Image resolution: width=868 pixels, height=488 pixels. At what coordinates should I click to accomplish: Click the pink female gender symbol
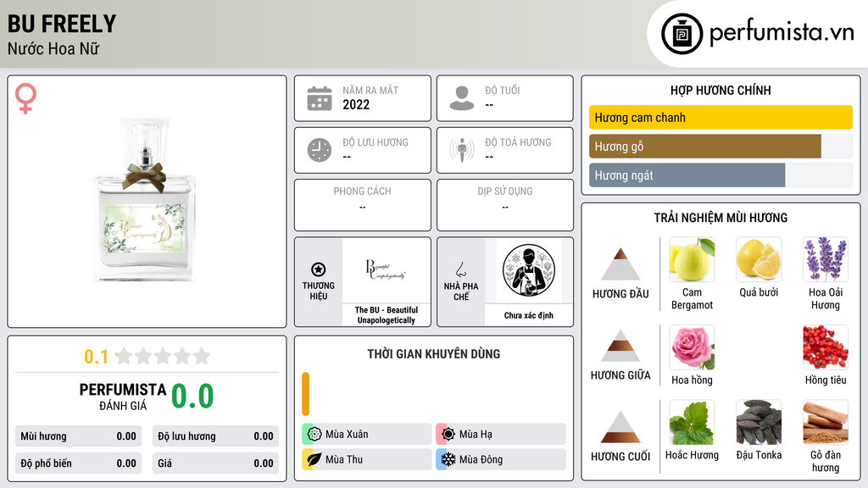click(x=25, y=98)
